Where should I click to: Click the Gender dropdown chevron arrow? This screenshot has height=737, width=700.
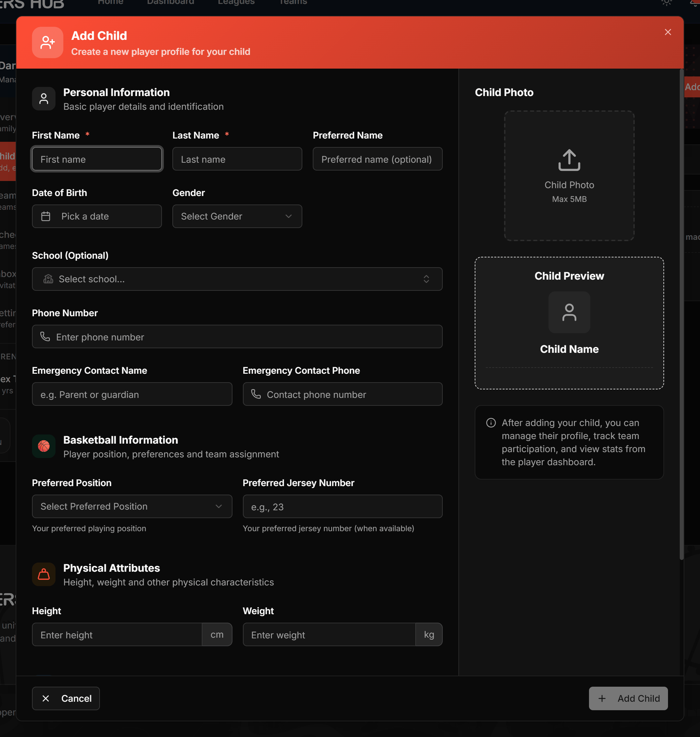coord(288,216)
